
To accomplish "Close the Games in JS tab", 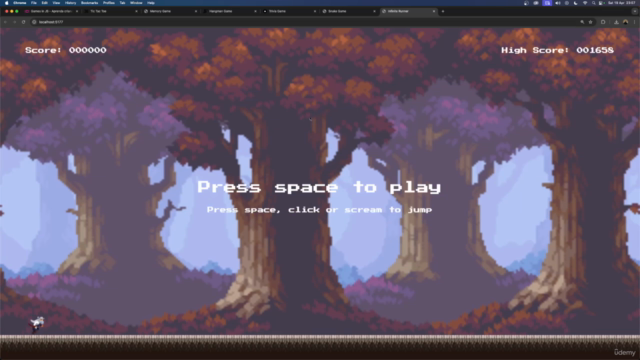I will (77, 11).
